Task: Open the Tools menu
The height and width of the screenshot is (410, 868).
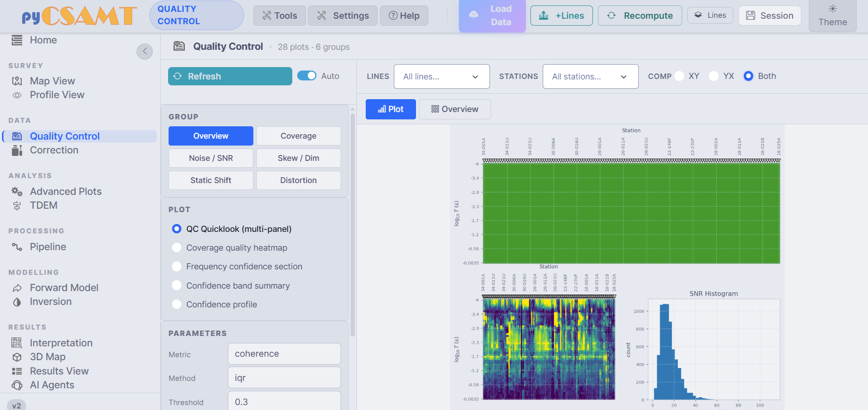Action: 279,16
